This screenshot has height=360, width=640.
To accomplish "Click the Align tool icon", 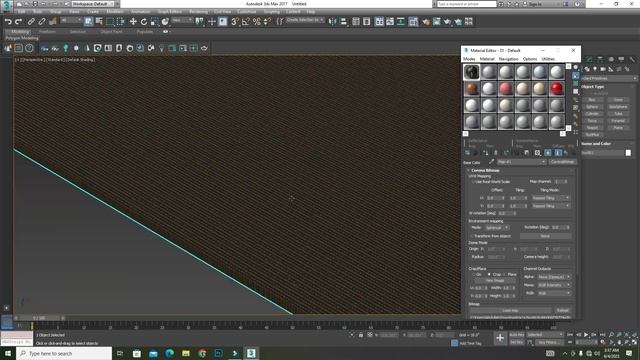I will [343, 22].
